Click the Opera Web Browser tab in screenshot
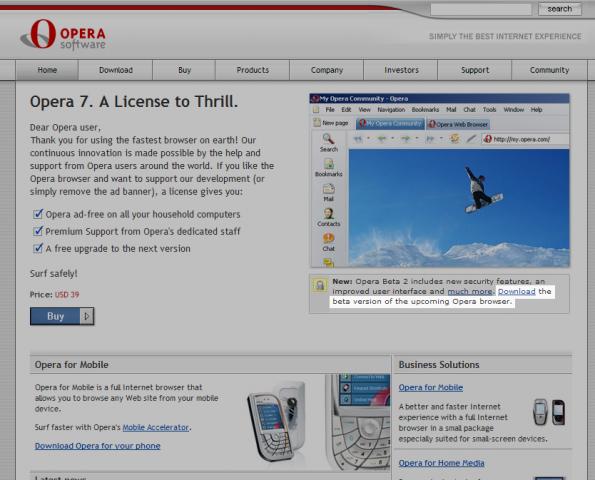This screenshot has height=480, width=595. tap(458, 124)
